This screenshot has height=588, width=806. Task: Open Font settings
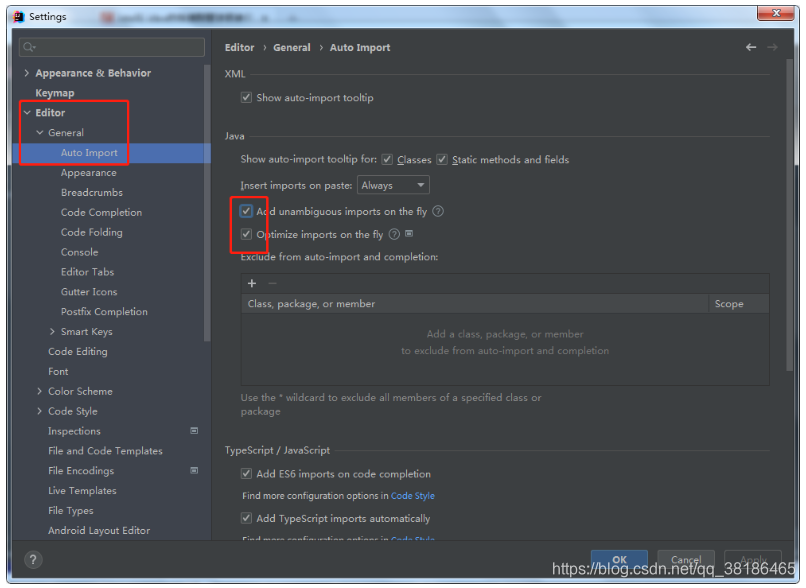[58, 371]
